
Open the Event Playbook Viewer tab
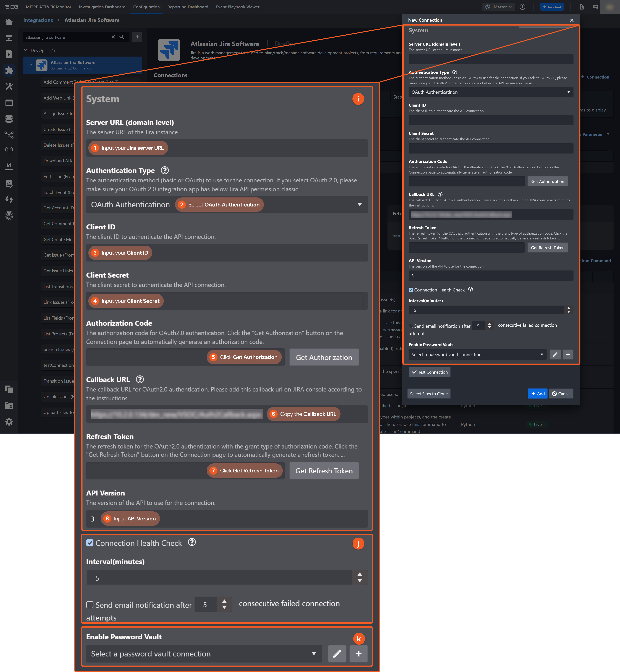238,7
